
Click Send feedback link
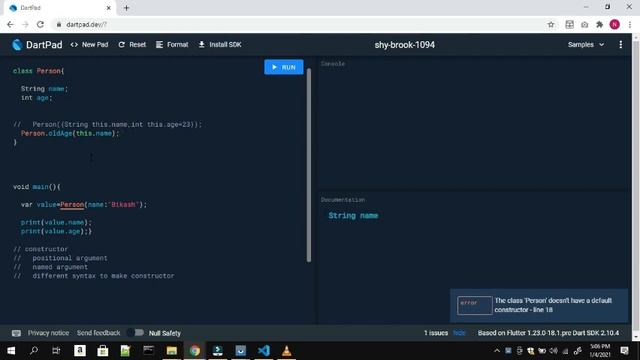98,333
